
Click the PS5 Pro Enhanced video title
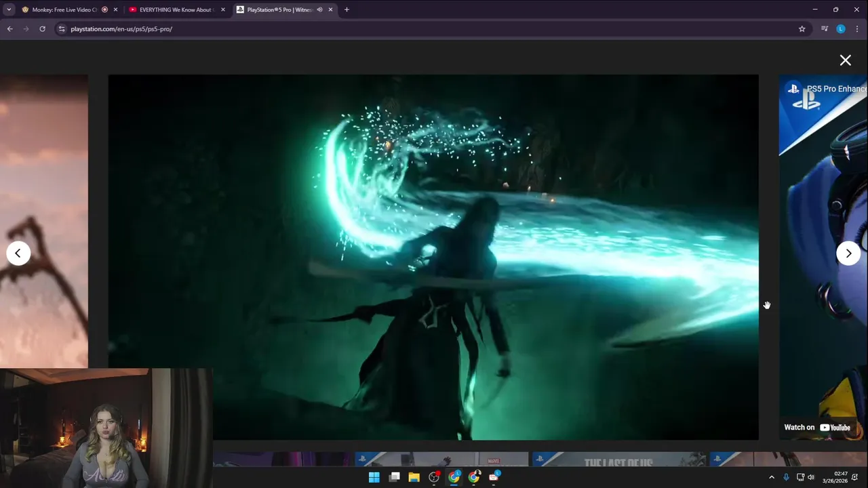(x=836, y=89)
